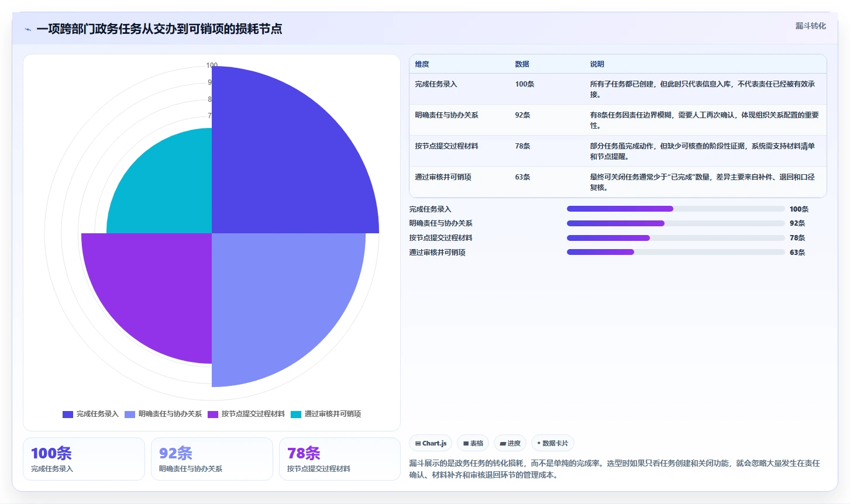
Task: Select the Chart.js tag
Action: point(431,443)
